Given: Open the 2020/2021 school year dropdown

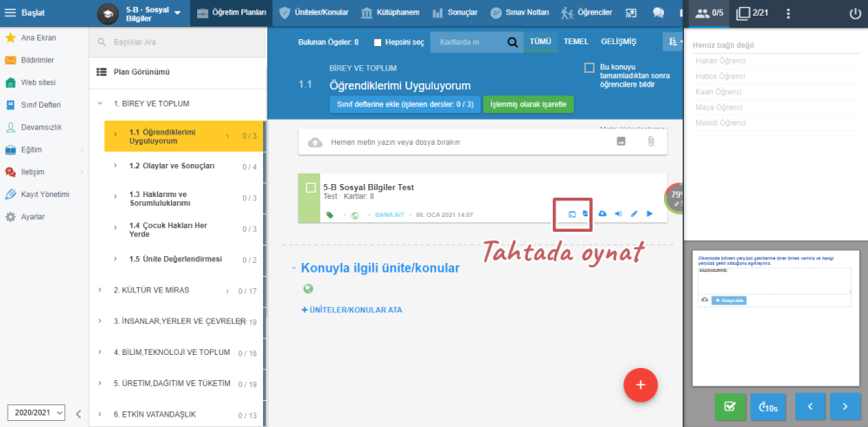Looking at the screenshot, I should coord(36,412).
